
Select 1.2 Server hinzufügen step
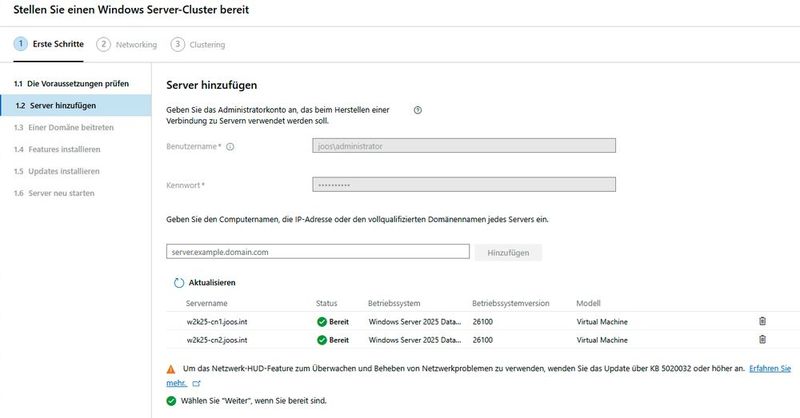tap(76, 106)
